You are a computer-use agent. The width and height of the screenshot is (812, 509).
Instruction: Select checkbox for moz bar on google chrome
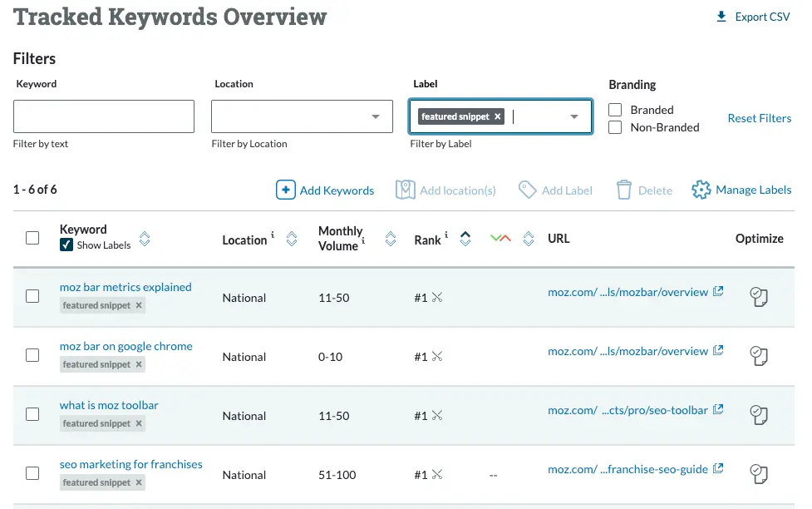32,355
